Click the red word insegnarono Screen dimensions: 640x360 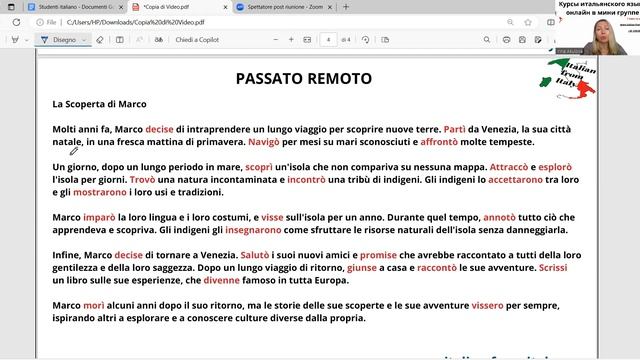click(x=253, y=230)
